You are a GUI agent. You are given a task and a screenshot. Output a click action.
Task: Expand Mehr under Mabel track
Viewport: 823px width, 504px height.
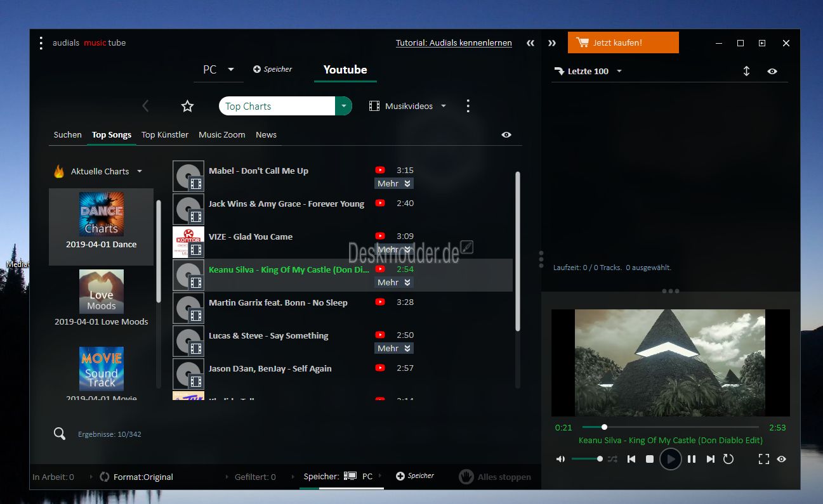[394, 183]
